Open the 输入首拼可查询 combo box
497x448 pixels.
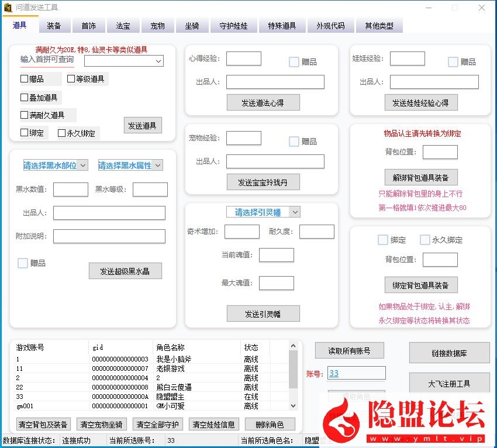(123, 61)
